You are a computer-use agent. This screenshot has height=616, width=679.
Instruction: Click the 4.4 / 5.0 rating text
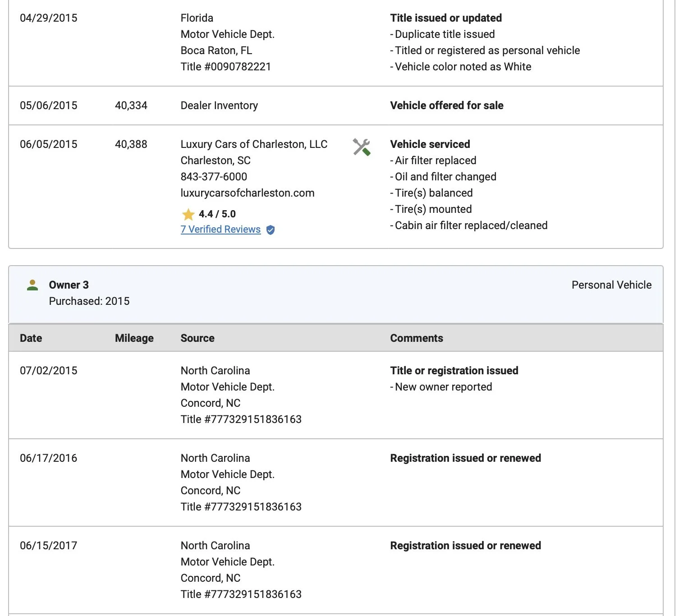click(217, 214)
